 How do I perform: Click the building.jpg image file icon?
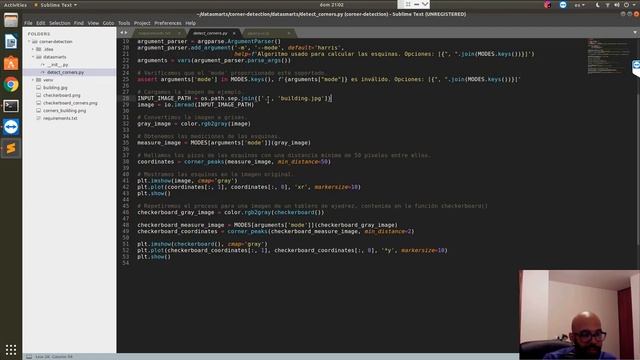[x=38, y=87]
